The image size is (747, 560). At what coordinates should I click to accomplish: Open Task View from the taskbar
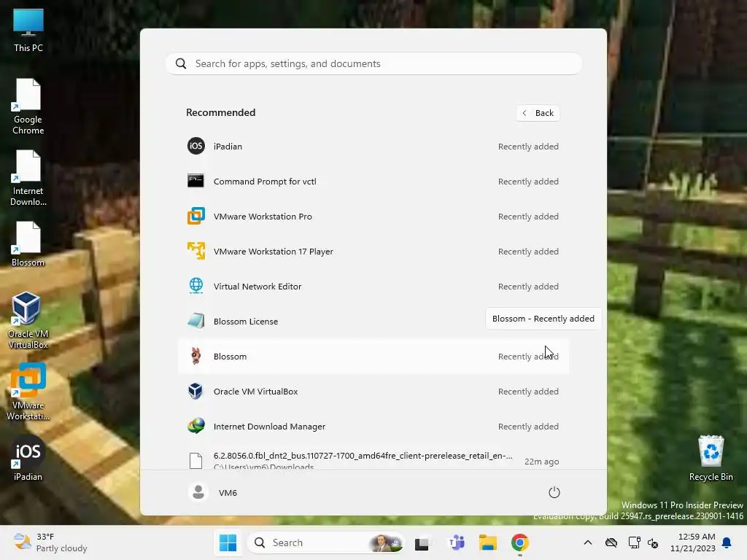tap(422, 542)
